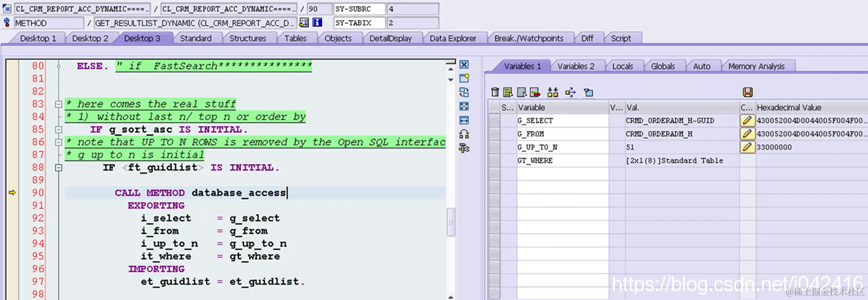Switch to the Auto tab
The height and width of the screenshot is (300, 868).
tap(701, 66)
